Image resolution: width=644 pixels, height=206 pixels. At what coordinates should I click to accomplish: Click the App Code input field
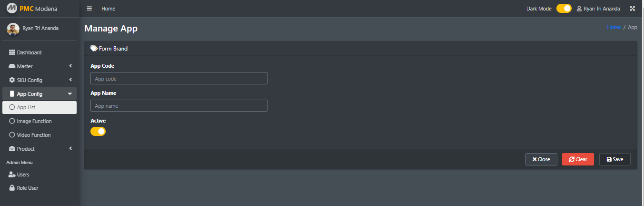tap(179, 78)
